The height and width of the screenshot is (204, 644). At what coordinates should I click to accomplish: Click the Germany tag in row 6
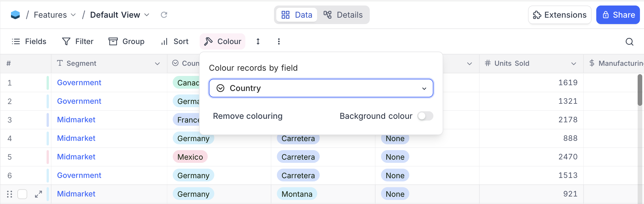[193, 175]
